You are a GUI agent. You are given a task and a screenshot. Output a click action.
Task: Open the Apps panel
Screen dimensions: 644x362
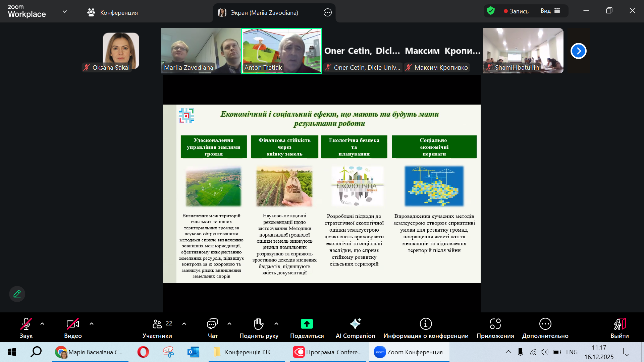[495, 328]
